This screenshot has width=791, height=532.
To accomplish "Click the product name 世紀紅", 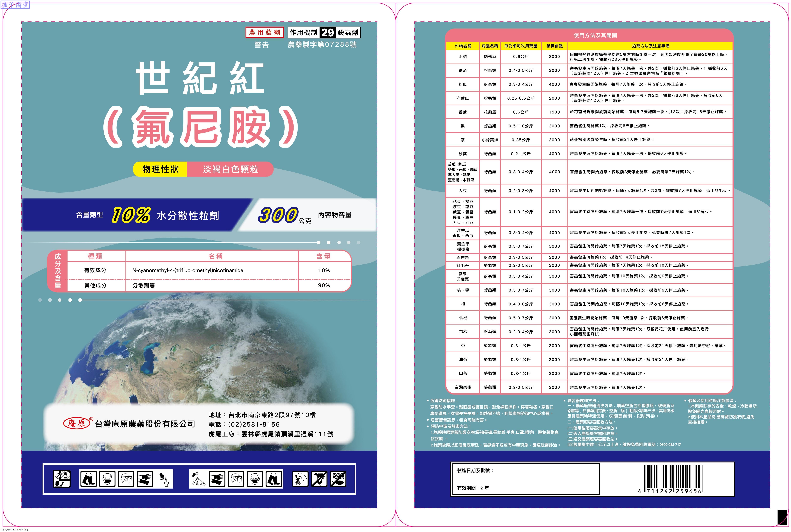I will (200, 78).
